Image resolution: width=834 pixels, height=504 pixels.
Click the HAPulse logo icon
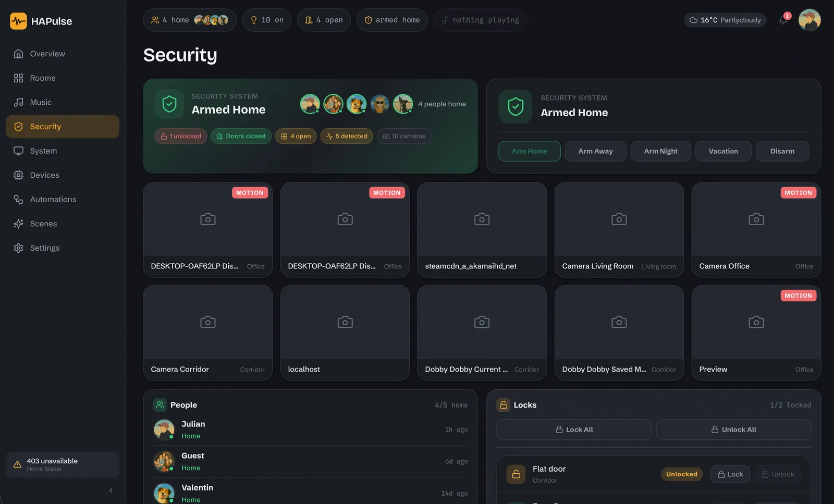click(x=18, y=21)
